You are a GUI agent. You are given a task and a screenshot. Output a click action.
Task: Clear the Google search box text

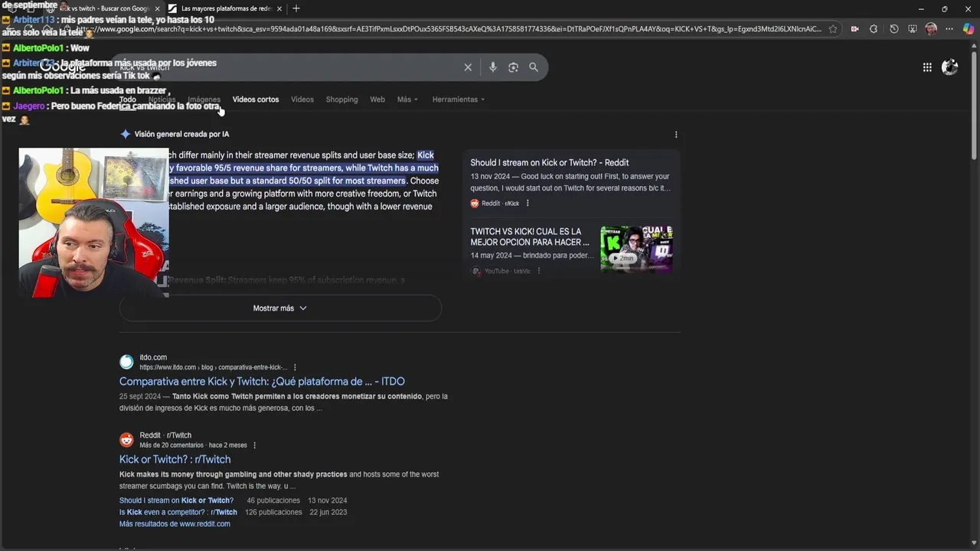pos(468,67)
